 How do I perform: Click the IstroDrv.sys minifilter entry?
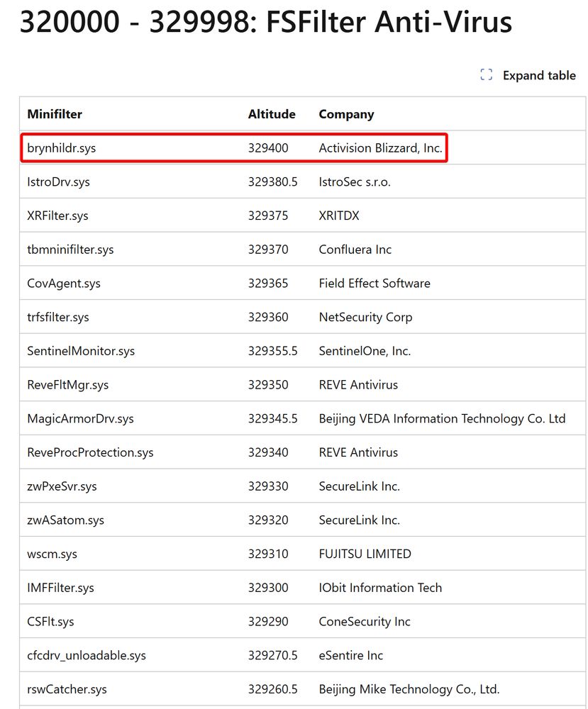tap(58, 182)
